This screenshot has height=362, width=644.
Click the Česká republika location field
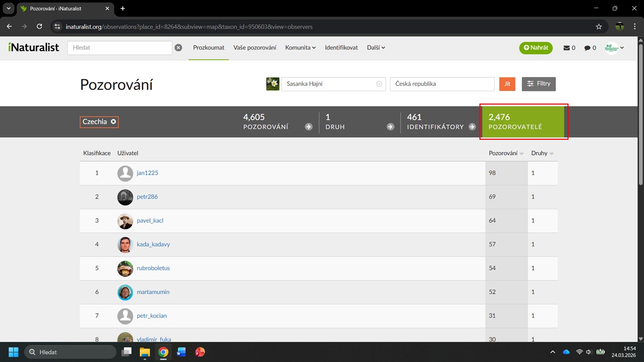pos(442,84)
